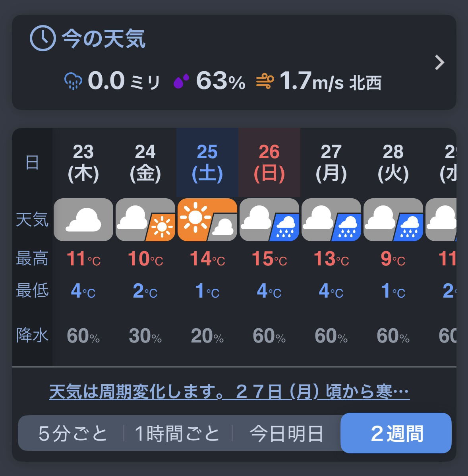
Task: Click the sunny weather icon for the 25th
Action: 207,220
